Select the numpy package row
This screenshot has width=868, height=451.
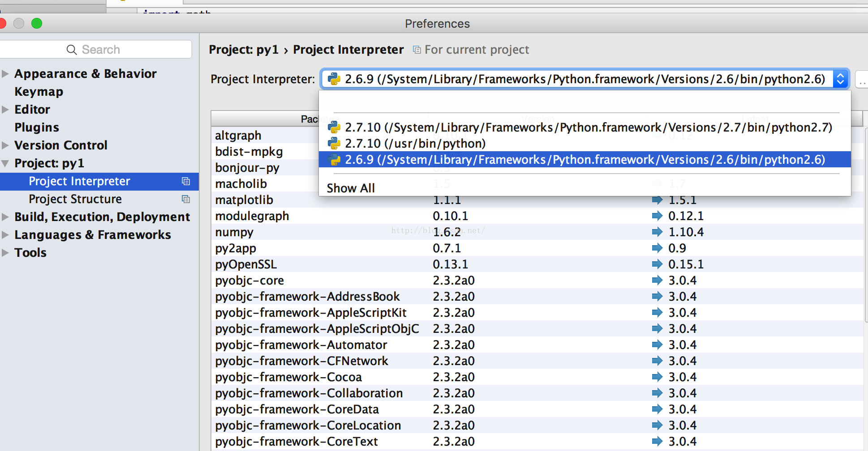537,232
